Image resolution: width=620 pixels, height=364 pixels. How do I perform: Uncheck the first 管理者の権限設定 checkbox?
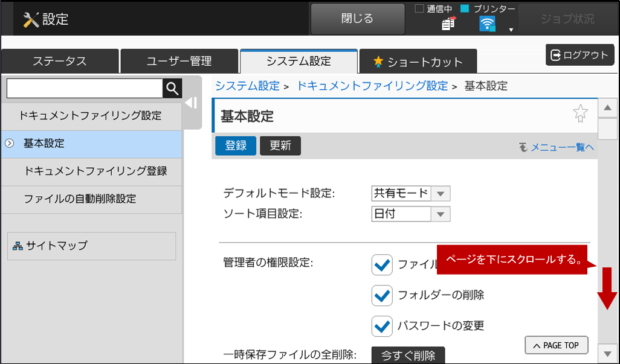382,264
